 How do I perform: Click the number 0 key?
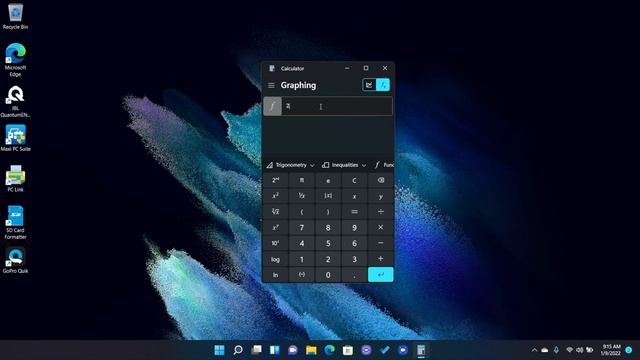point(328,275)
